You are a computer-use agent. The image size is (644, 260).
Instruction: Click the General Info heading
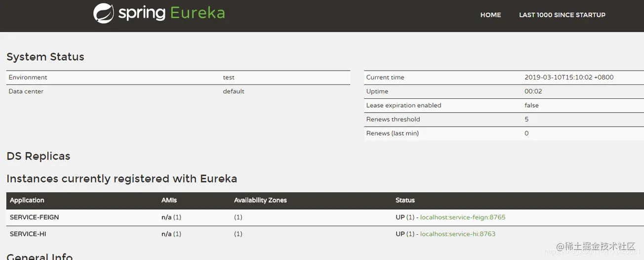[40, 256]
